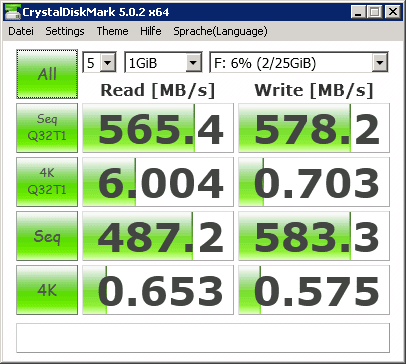Open the Settings menu
Viewport: 406px width, 364px height.
(x=65, y=31)
